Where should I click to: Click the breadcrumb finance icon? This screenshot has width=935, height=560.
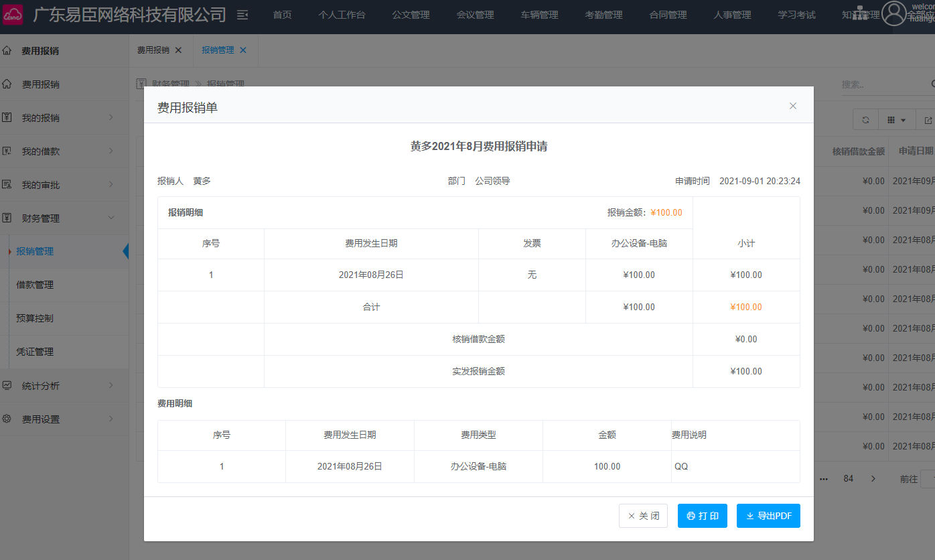pos(141,84)
